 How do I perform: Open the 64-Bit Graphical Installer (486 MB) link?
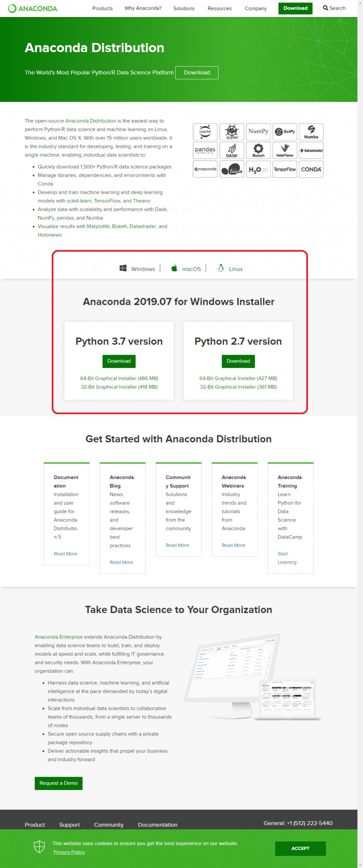pos(119,378)
